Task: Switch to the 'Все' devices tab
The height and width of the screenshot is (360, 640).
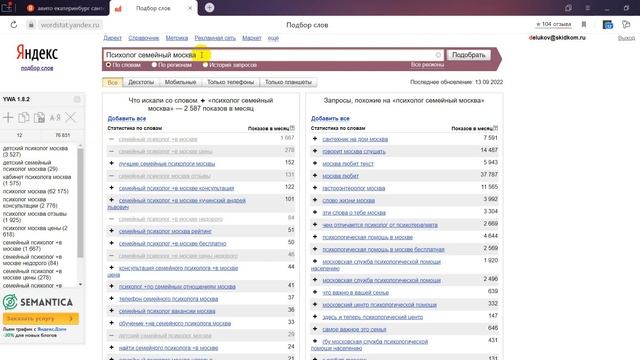Action: [112, 82]
